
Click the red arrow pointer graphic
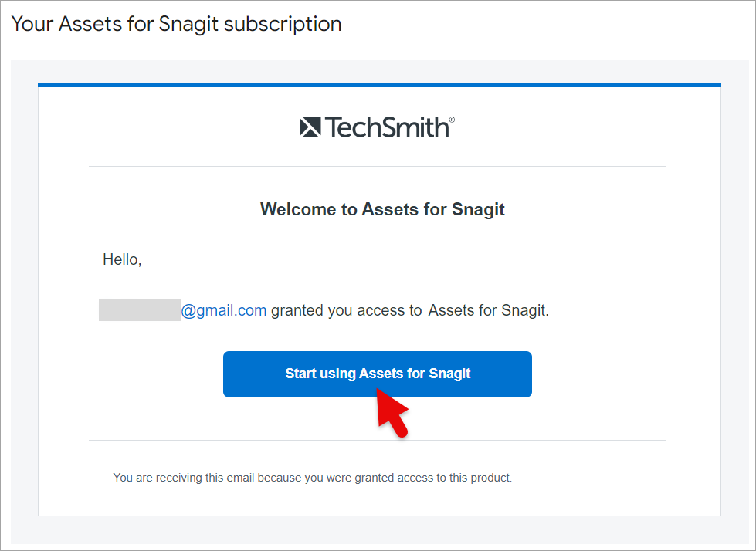(392, 412)
